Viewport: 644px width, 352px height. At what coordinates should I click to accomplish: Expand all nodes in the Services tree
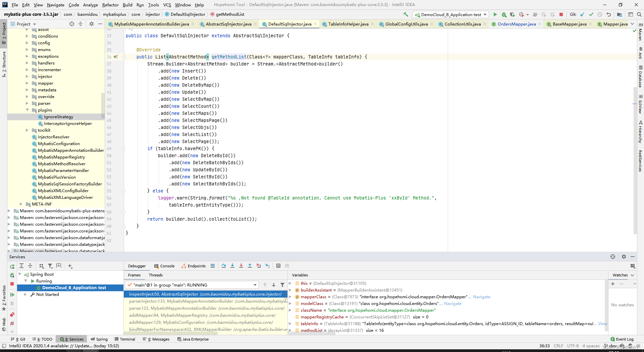(x=21, y=266)
